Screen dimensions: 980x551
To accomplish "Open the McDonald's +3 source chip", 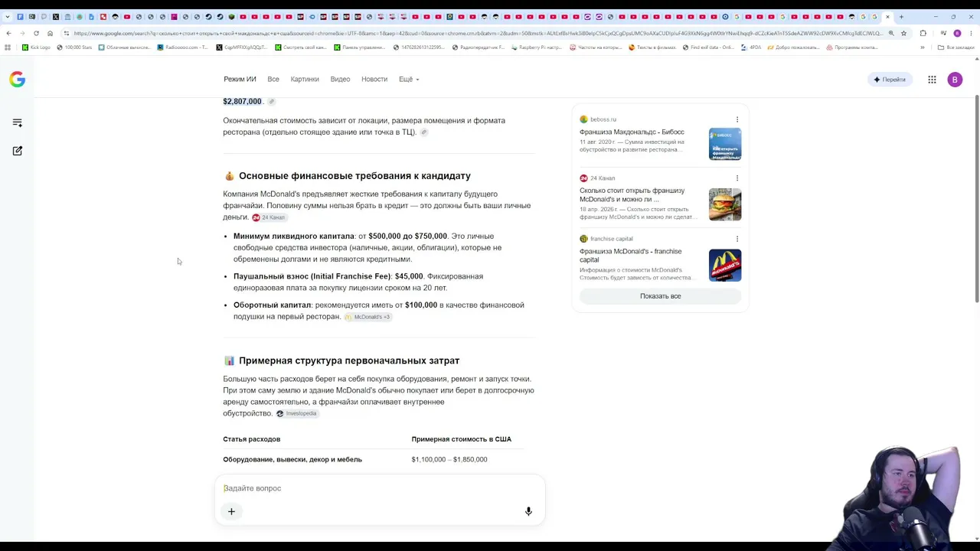I will (367, 317).
